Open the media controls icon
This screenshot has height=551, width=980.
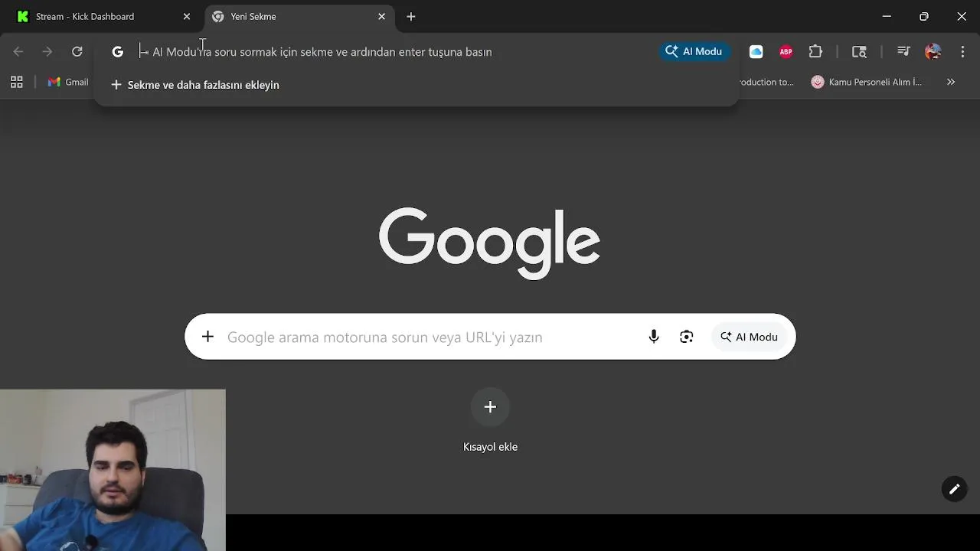pos(903,51)
